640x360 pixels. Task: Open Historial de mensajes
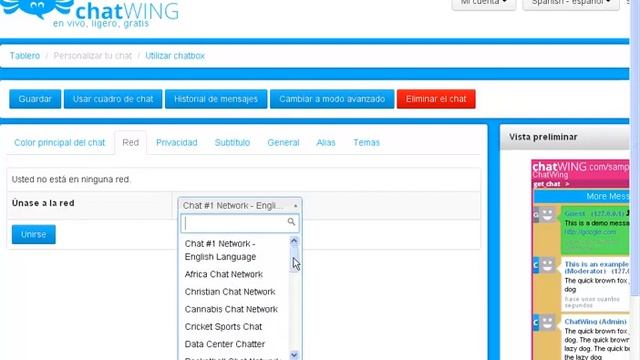click(x=216, y=99)
